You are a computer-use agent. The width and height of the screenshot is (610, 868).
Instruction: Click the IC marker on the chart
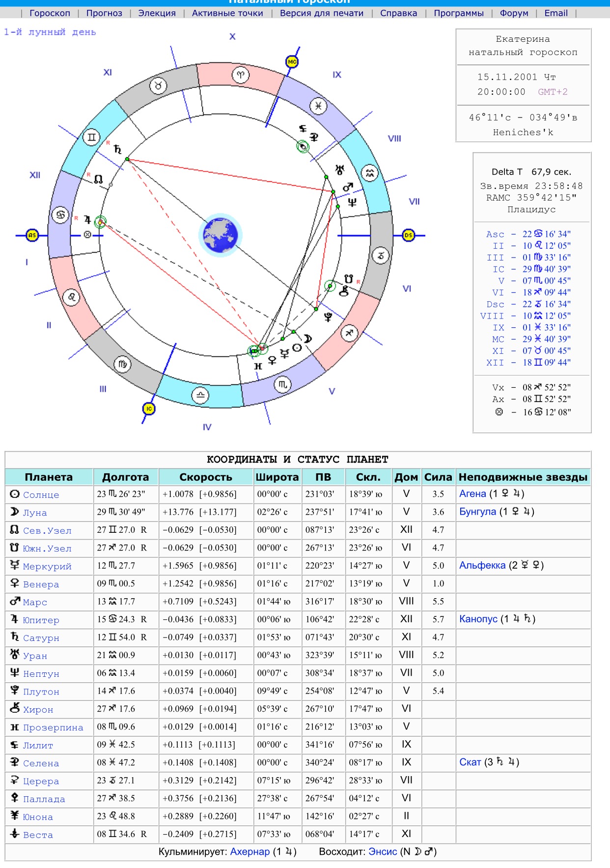click(149, 408)
